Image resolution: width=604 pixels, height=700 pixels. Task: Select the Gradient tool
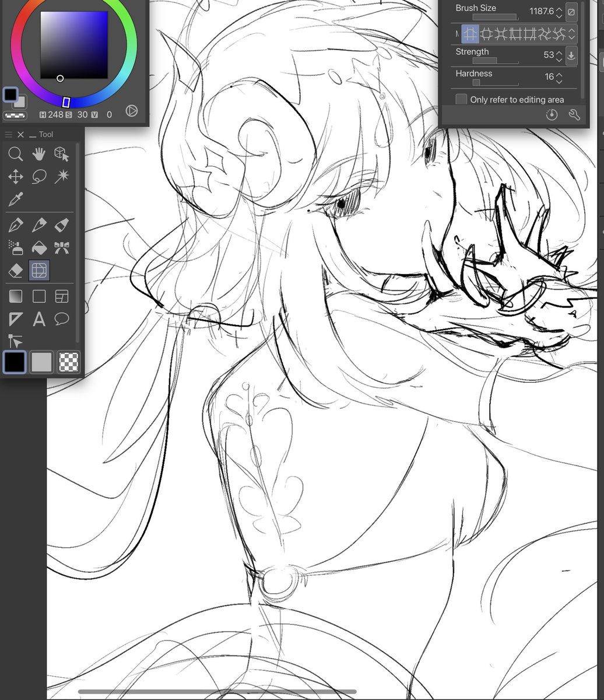pyautogui.click(x=16, y=296)
